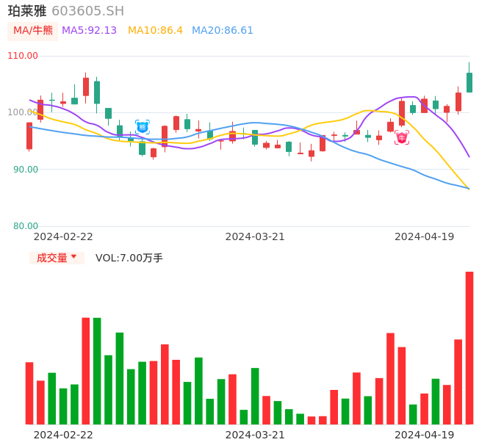
Task: Select the tallest red volume bar at far right
Action: (x=469, y=347)
